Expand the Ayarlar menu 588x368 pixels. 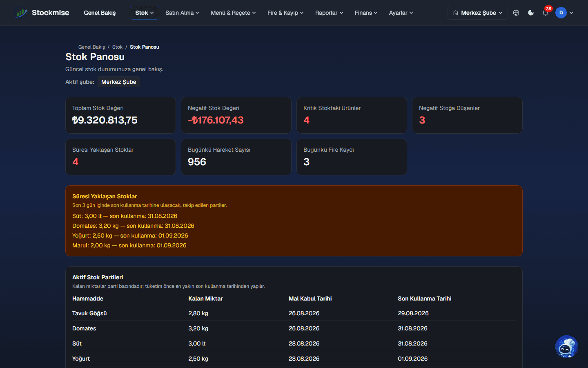401,13
